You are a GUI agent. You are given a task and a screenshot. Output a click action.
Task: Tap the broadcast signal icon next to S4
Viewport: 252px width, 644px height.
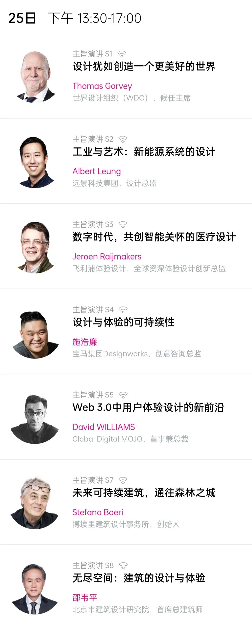[123, 310]
